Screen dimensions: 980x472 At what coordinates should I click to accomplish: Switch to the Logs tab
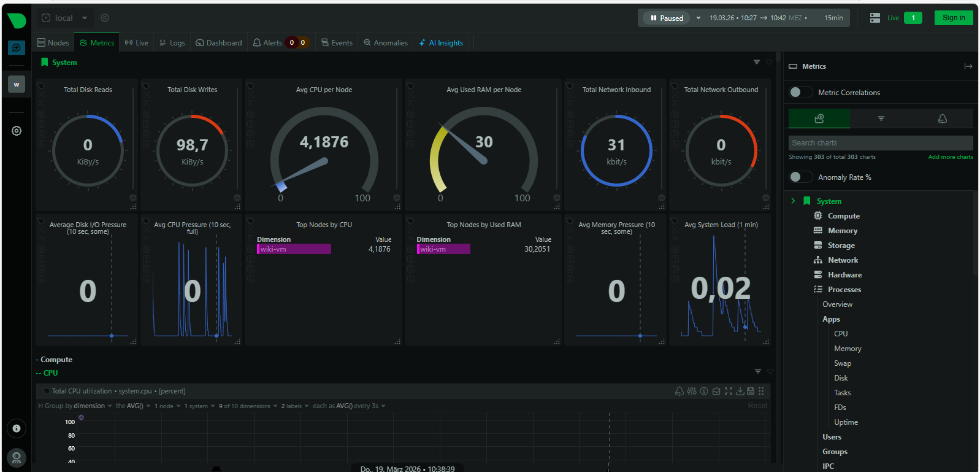coord(172,43)
